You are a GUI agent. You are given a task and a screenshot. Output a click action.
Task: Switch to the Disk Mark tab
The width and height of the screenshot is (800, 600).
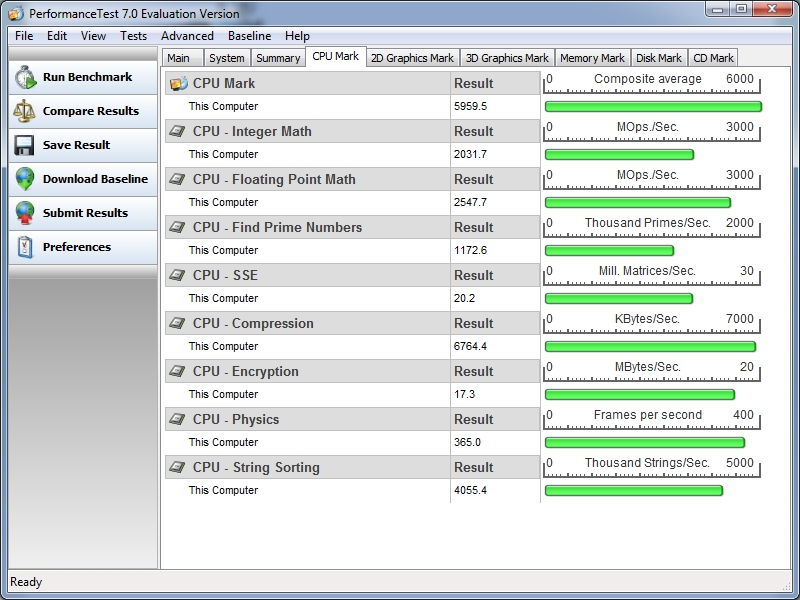(x=659, y=58)
